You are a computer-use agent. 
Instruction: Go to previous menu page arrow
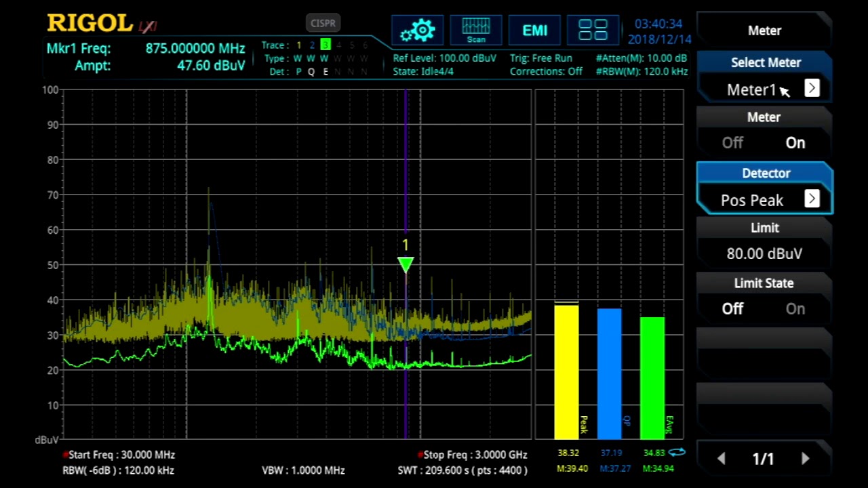[722, 459]
